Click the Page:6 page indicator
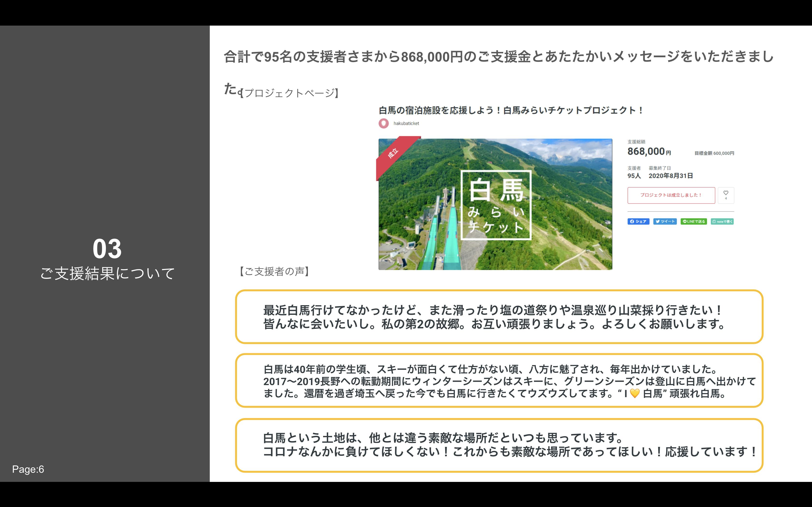This screenshot has width=812, height=507. point(28,469)
